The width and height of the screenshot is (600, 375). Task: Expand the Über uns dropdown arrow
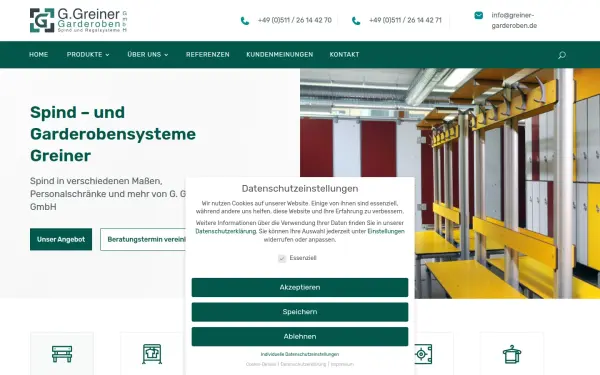[166, 55]
